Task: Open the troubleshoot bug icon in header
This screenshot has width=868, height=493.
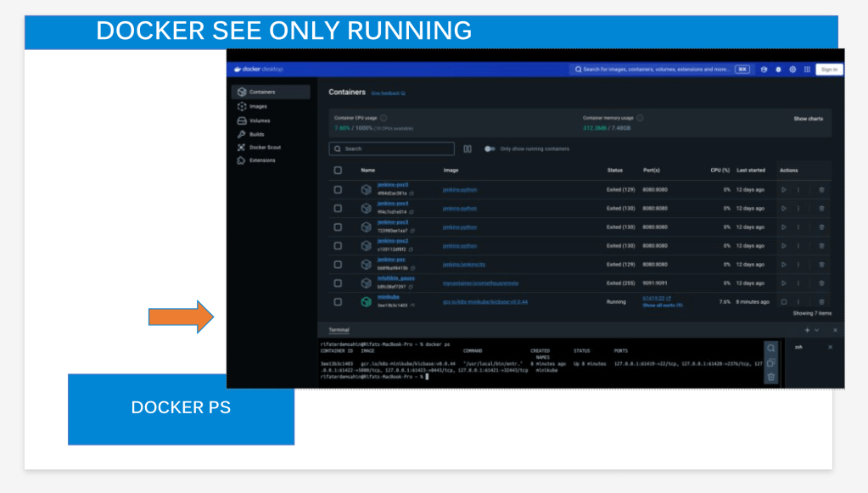Action: click(778, 70)
